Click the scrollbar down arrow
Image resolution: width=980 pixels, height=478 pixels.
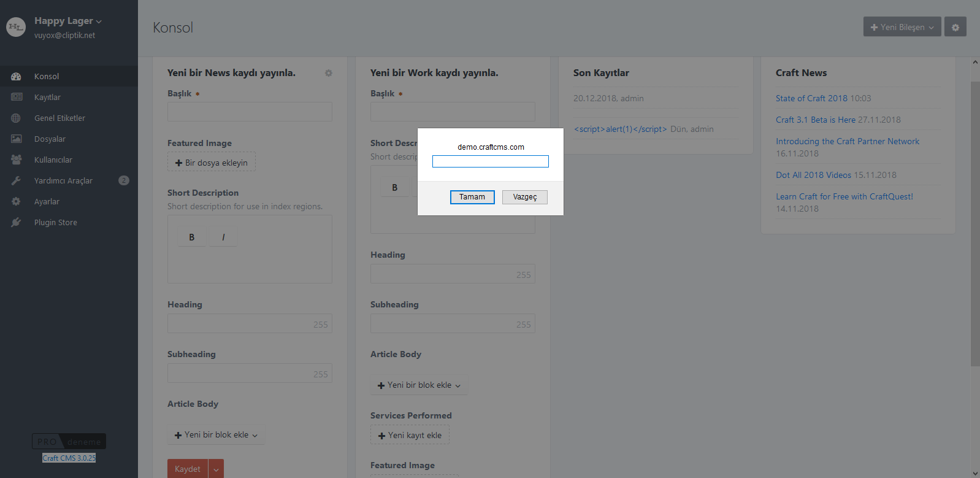coord(975,473)
